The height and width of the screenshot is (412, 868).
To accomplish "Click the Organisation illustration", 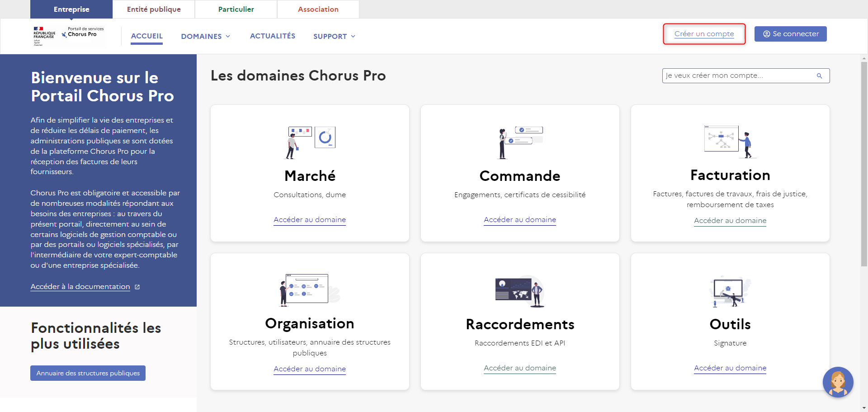I will (x=310, y=290).
